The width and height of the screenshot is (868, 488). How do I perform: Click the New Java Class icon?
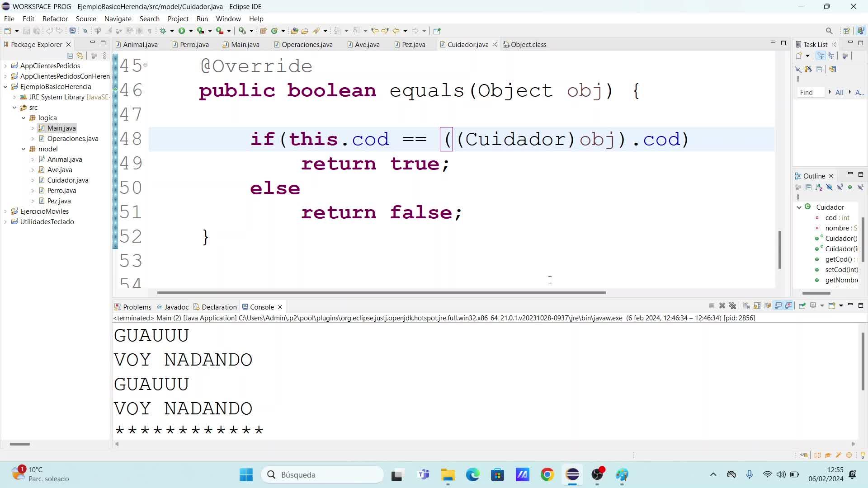tap(274, 31)
